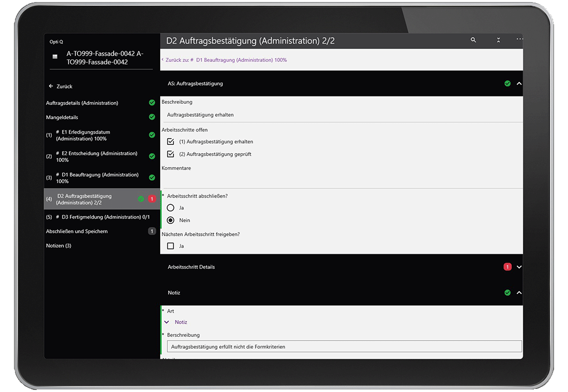The width and height of the screenshot is (568, 392).
Task: Open the search magnifier in header
Action: [473, 40]
